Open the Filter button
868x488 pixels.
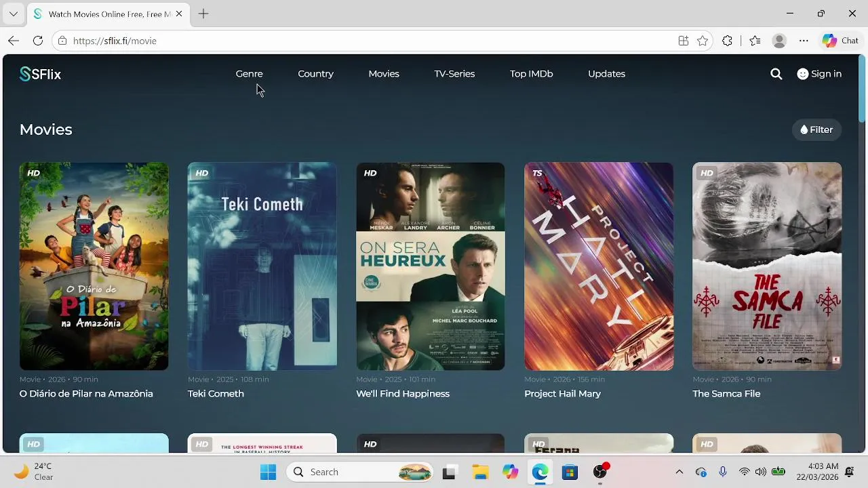tap(816, 129)
